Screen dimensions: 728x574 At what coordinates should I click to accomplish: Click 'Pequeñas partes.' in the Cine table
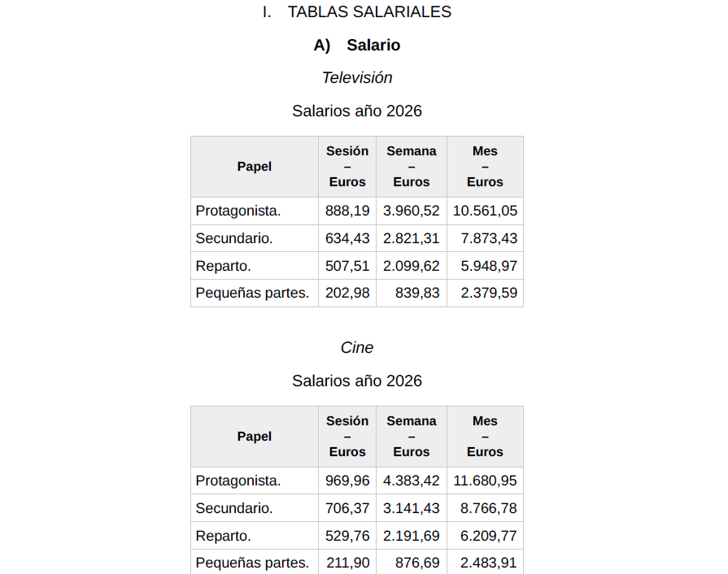coord(252,563)
